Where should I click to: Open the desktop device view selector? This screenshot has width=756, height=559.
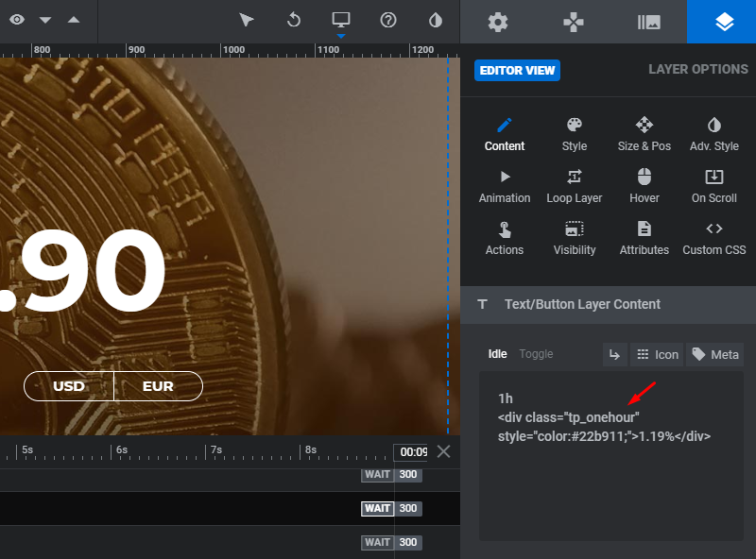[x=341, y=20]
